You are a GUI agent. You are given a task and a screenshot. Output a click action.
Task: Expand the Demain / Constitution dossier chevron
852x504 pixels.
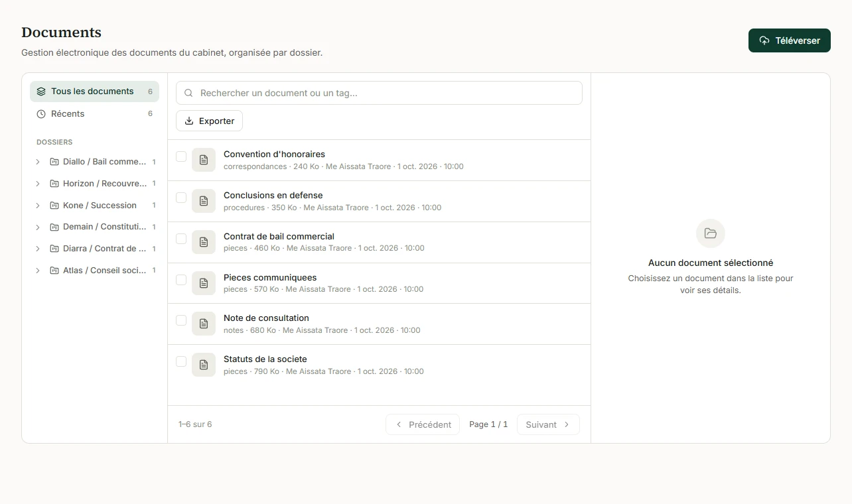(38, 227)
